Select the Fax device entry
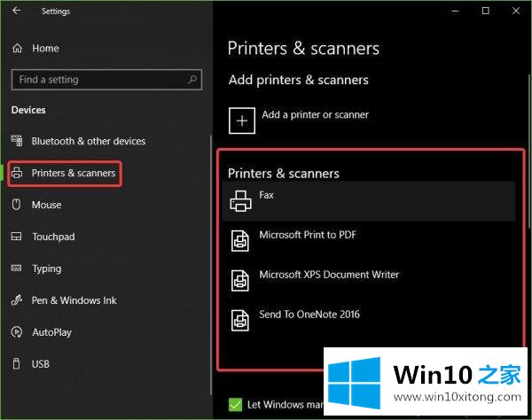 click(369, 200)
